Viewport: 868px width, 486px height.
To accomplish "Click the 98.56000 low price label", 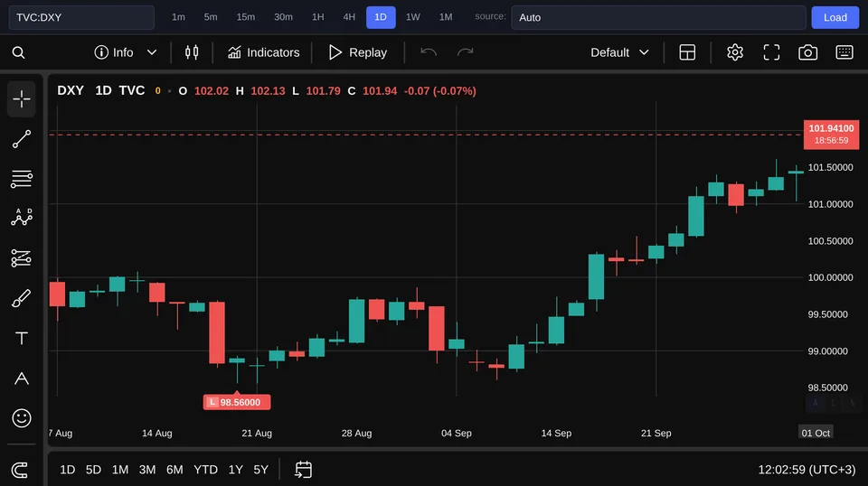I will point(237,402).
